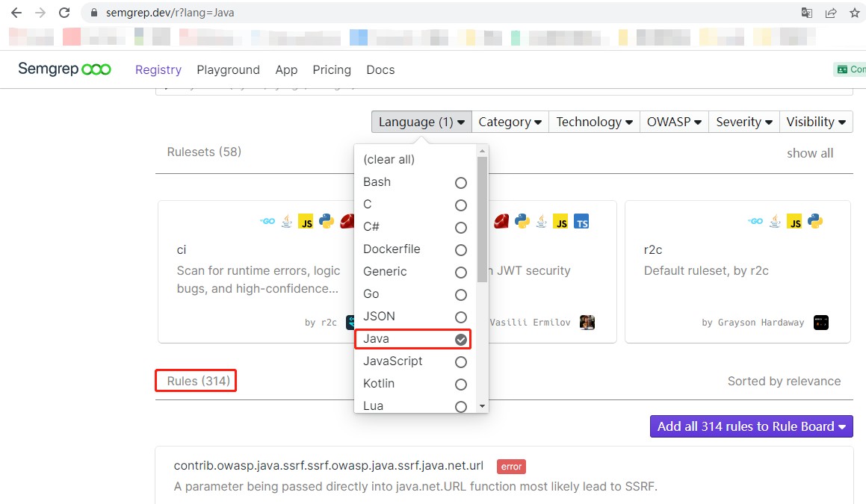Click the Rulesets (58) heading
This screenshot has height=504, width=866.
click(204, 152)
